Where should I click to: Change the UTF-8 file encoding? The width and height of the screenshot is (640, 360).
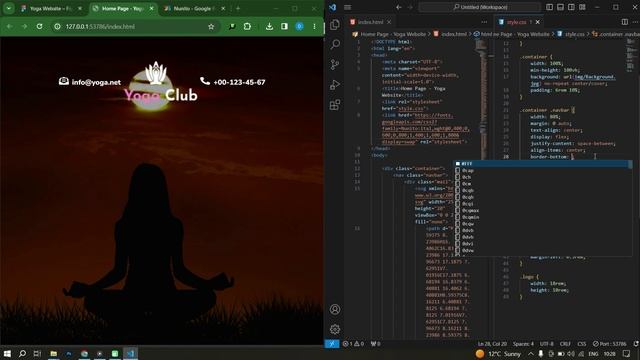(547, 344)
